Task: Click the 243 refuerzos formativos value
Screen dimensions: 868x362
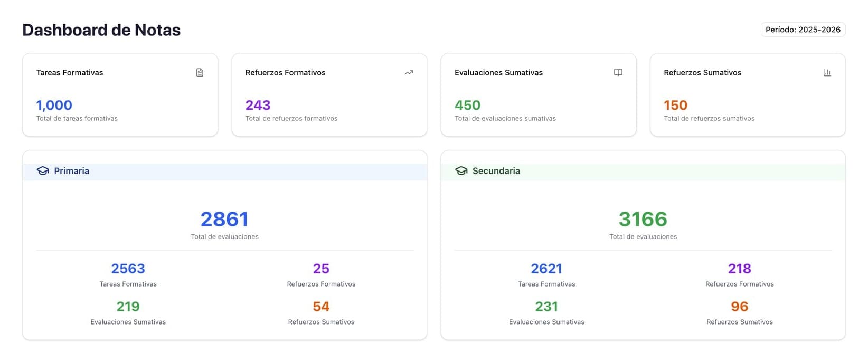Action: click(x=258, y=105)
